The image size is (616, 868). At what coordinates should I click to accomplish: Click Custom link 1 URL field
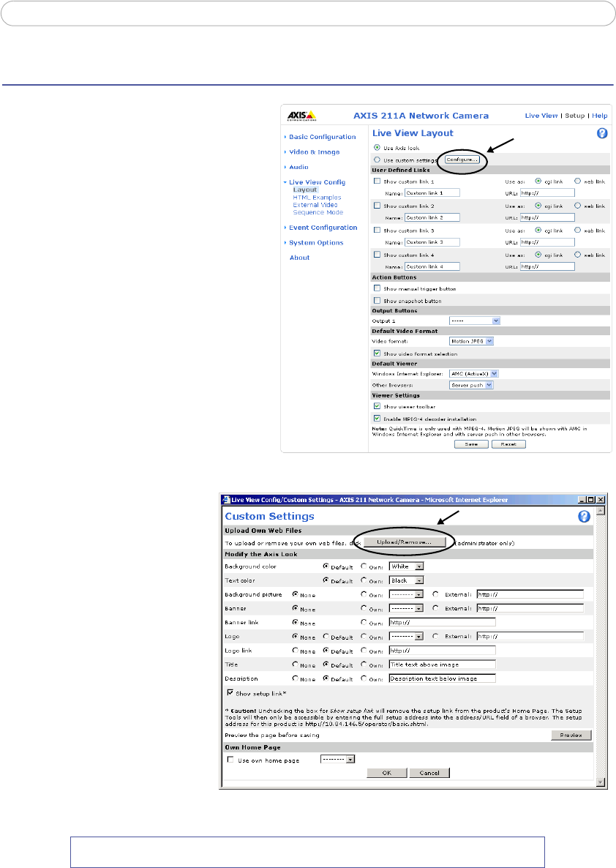(547, 193)
